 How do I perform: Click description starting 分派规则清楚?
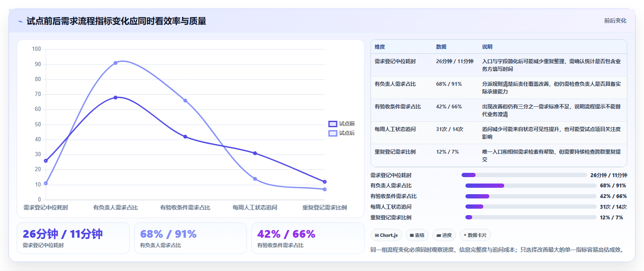551,87
